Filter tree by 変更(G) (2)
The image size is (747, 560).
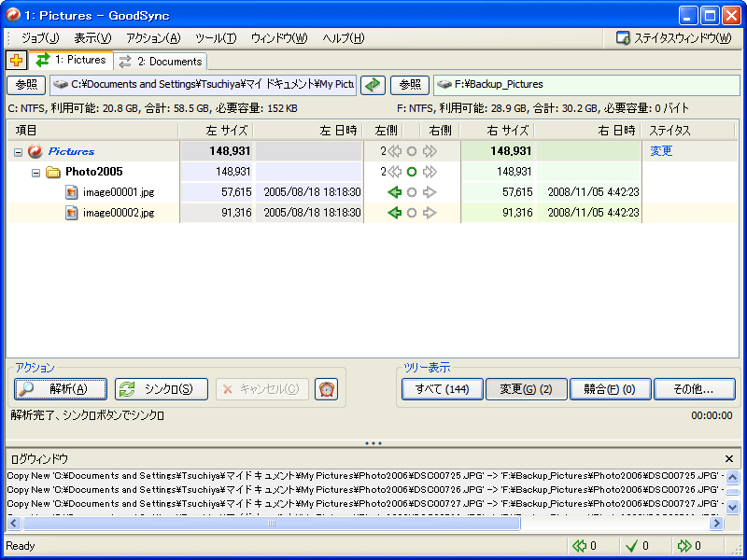pos(526,389)
